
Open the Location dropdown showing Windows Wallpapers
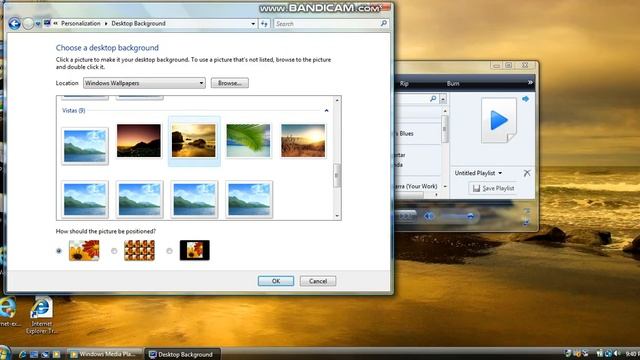pyautogui.click(x=144, y=83)
